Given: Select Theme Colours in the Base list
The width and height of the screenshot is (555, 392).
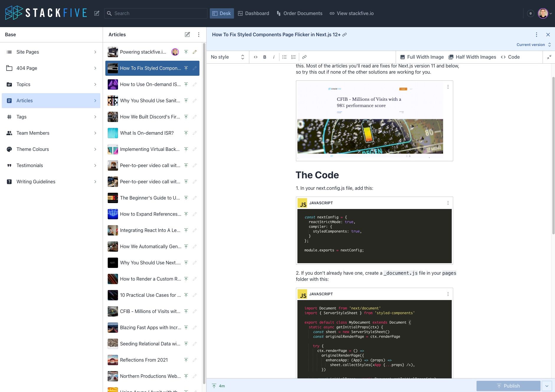Looking at the screenshot, I should [51, 149].
